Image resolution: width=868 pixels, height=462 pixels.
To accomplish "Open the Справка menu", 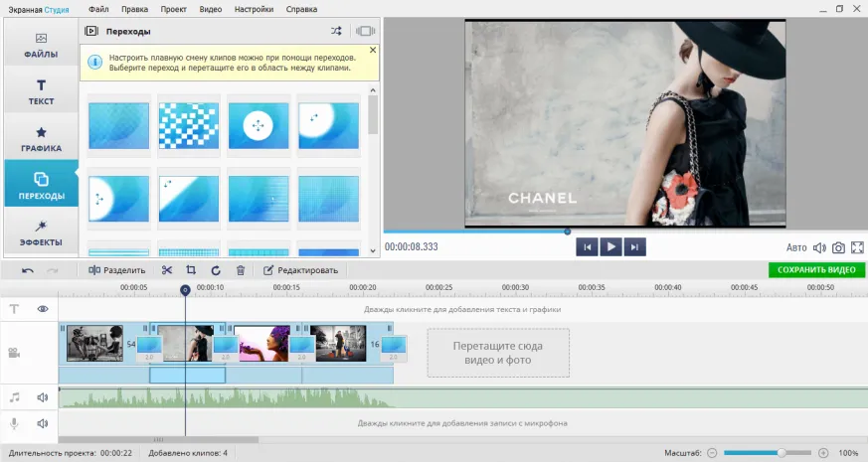I will pos(301,9).
